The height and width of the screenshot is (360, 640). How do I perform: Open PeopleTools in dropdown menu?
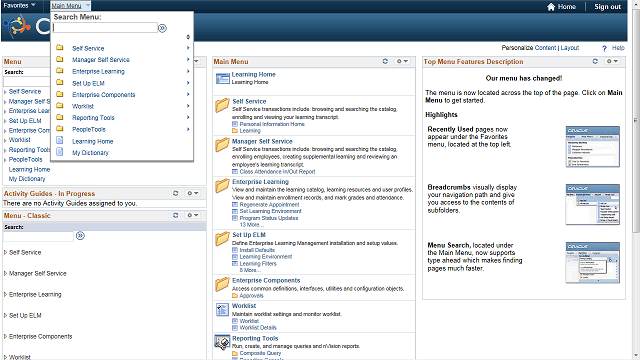click(89, 129)
